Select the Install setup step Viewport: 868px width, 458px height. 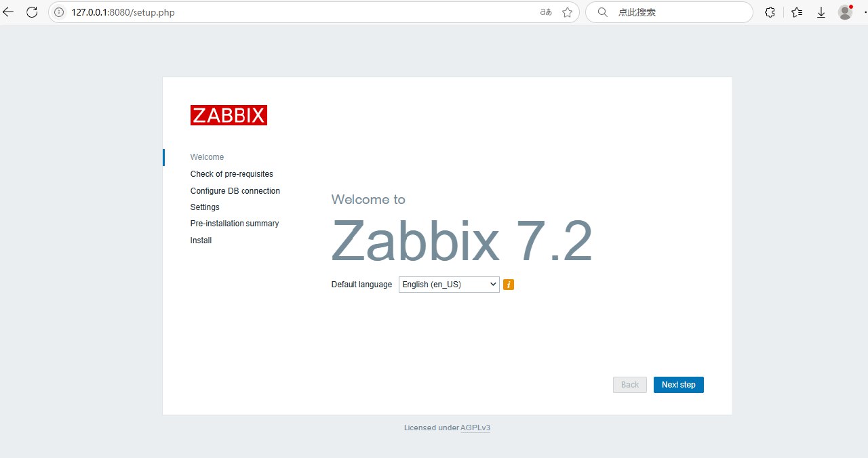click(201, 241)
